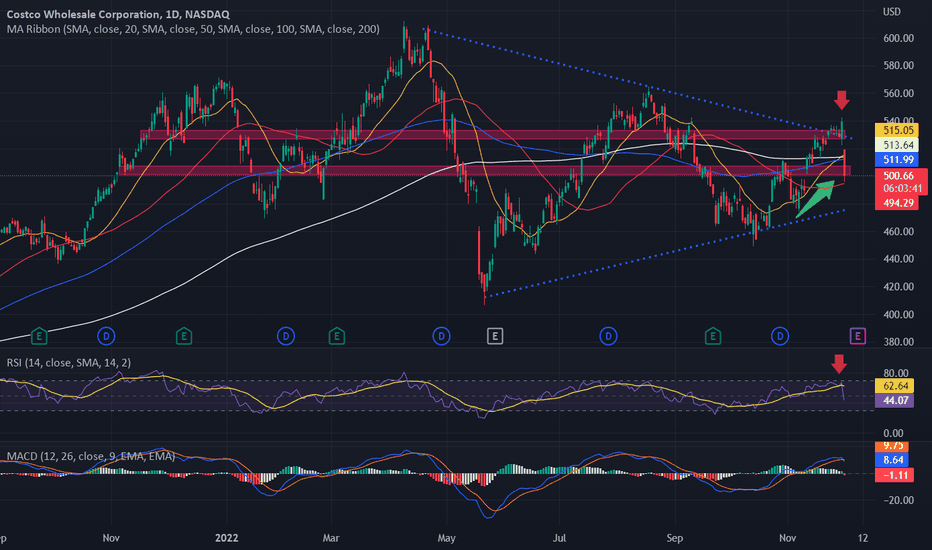
Task: Click the Costco Wholesale Corporation symbol title
Action: point(118,14)
